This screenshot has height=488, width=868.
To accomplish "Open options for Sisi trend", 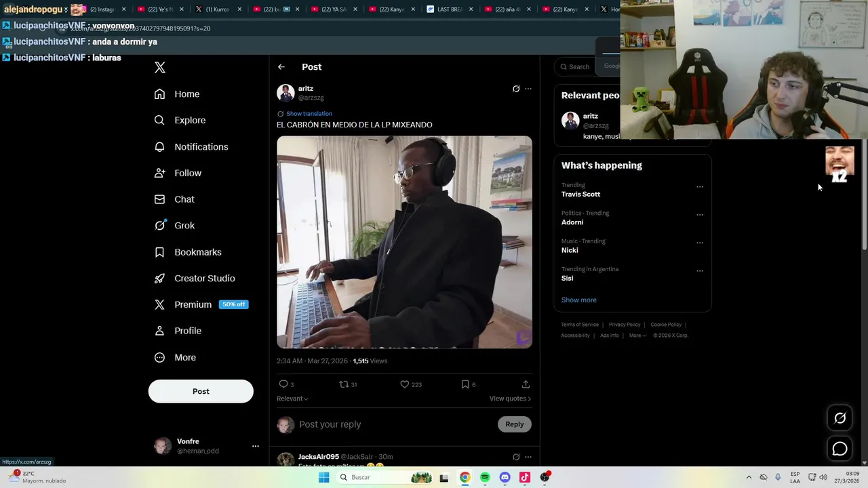I will pos(700,271).
